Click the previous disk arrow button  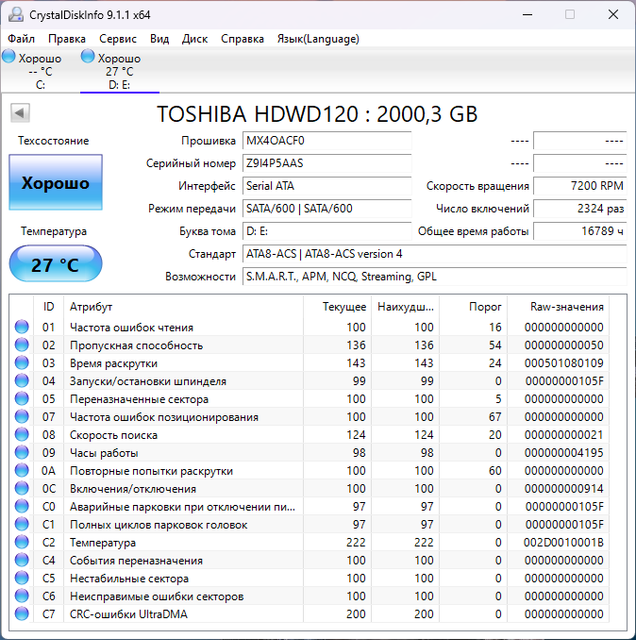(x=20, y=113)
